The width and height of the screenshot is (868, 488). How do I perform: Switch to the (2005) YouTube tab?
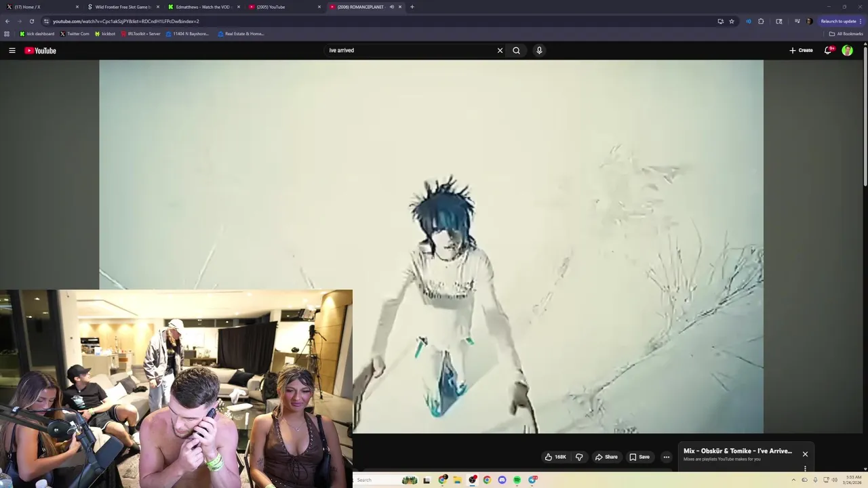click(x=283, y=7)
